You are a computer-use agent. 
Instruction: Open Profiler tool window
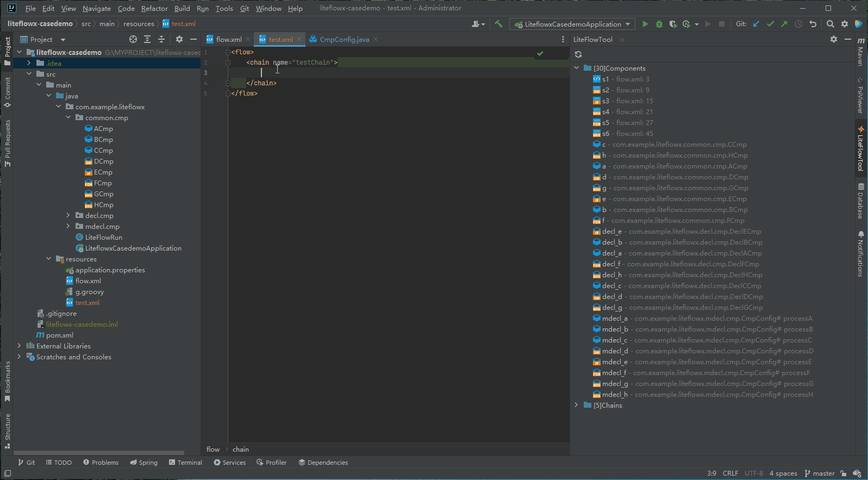click(x=272, y=463)
